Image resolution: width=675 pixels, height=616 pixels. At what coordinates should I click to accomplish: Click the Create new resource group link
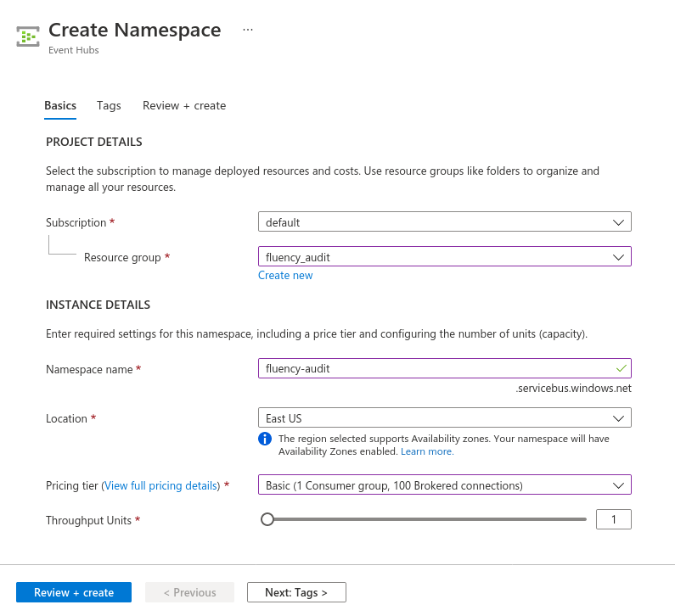[x=285, y=275]
